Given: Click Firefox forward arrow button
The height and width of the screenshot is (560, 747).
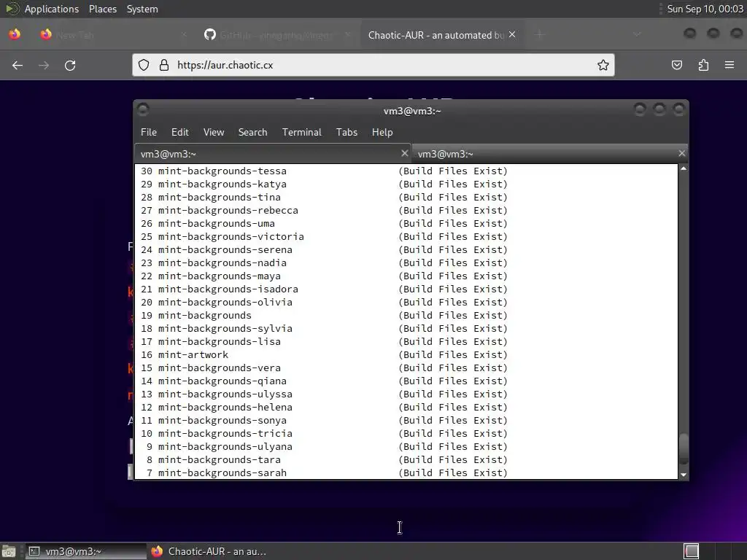Looking at the screenshot, I should pyautogui.click(x=44, y=65).
